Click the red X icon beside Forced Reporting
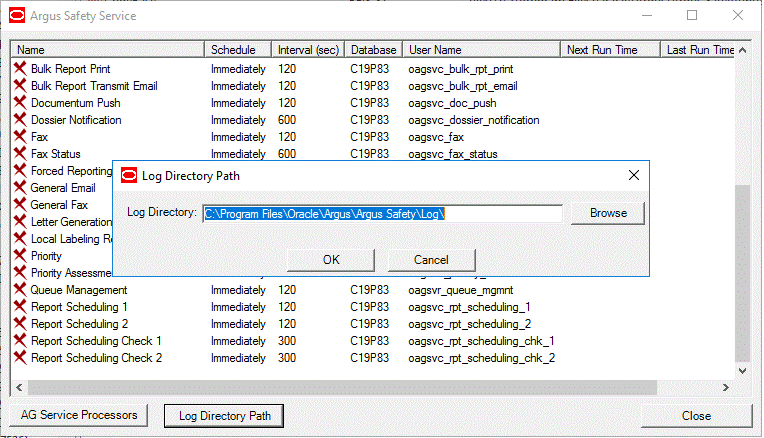 pyautogui.click(x=20, y=171)
